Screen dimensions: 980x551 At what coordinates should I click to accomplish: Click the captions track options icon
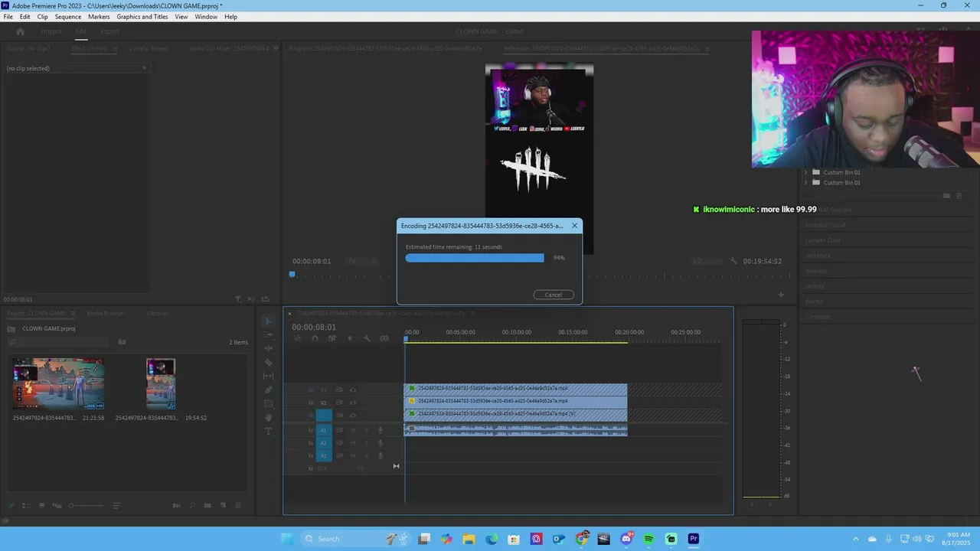point(384,339)
